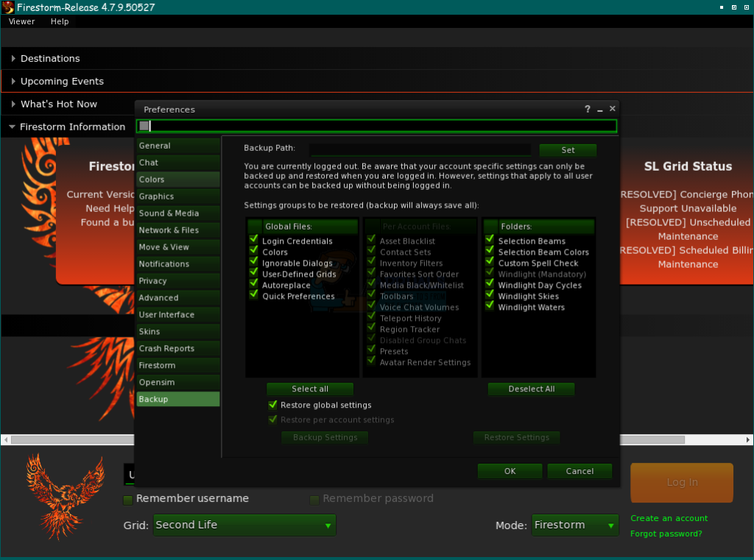Viewport: 754px width, 560px height.
Task: Select the Backup tab
Action: [178, 399]
